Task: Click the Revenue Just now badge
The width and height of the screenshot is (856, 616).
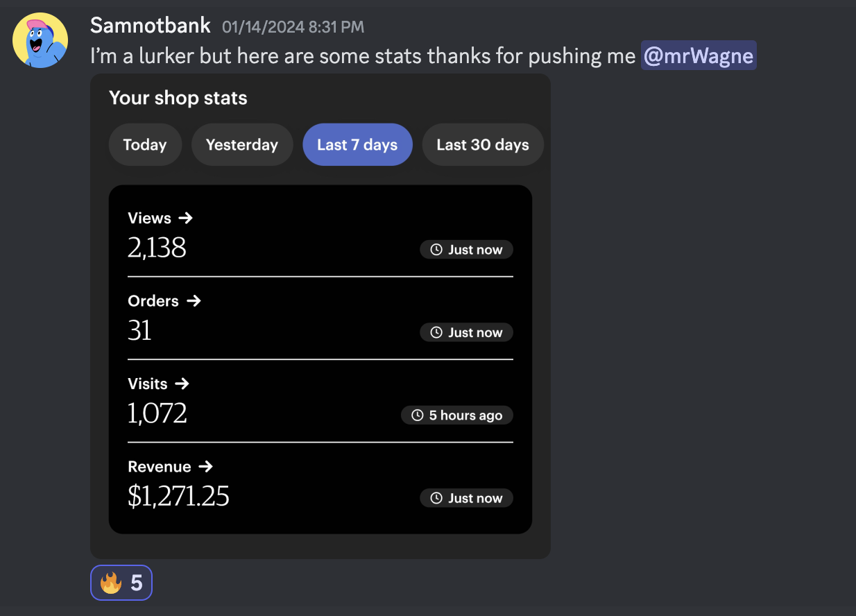Action: [466, 498]
